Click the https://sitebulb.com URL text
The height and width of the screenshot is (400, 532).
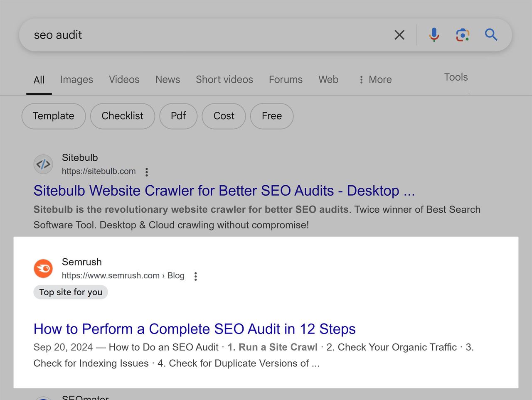coord(99,172)
